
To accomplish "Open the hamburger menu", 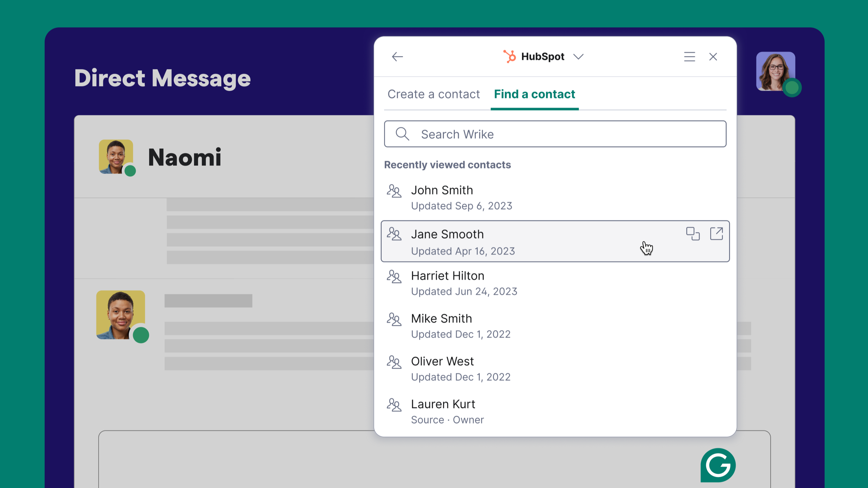I will 689,57.
